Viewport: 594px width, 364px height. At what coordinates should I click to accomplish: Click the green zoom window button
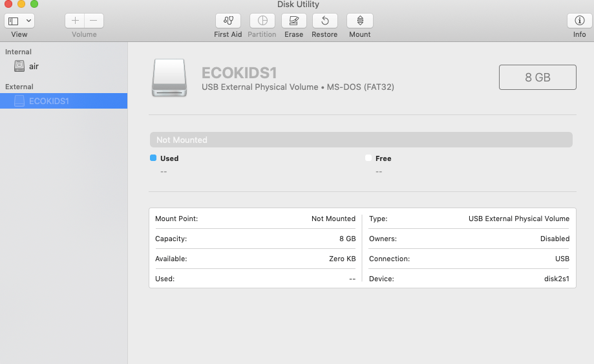[x=34, y=4]
